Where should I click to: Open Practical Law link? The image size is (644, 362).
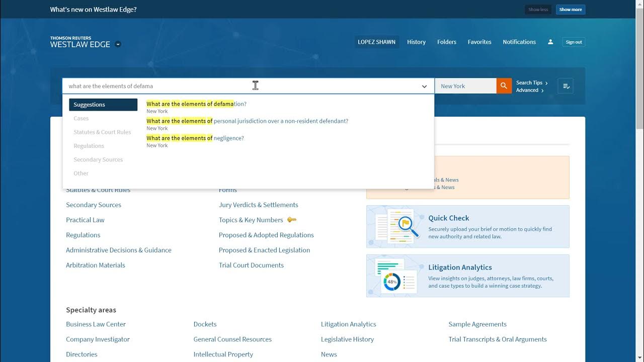tap(85, 220)
